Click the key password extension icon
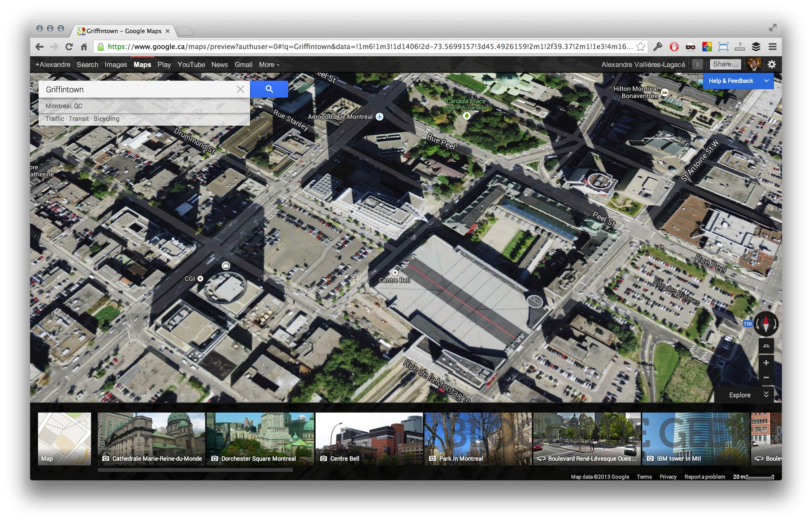The image size is (812, 522). 657,47
